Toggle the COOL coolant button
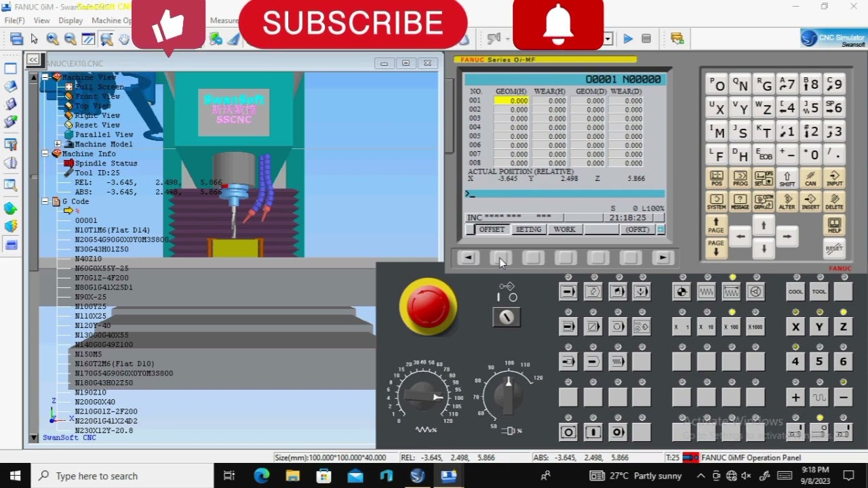This screenshot has width=868, height=488. pyautogui.click(x=795, y=291)
